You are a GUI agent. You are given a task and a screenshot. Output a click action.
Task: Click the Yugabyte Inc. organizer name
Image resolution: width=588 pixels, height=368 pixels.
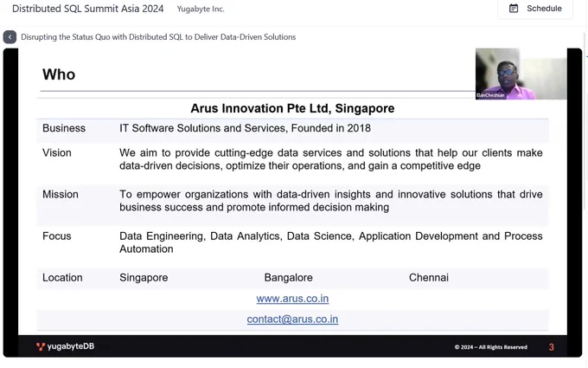click(x=201, y=9)
